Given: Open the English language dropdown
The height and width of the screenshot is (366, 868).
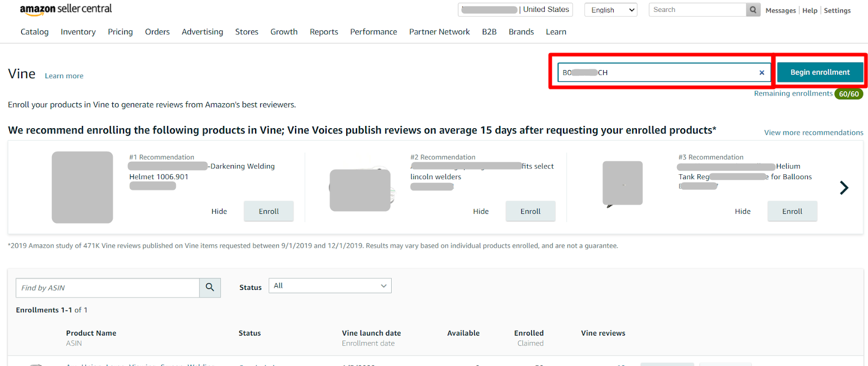Looking at the screenshot, I should (x=611, y=10).
